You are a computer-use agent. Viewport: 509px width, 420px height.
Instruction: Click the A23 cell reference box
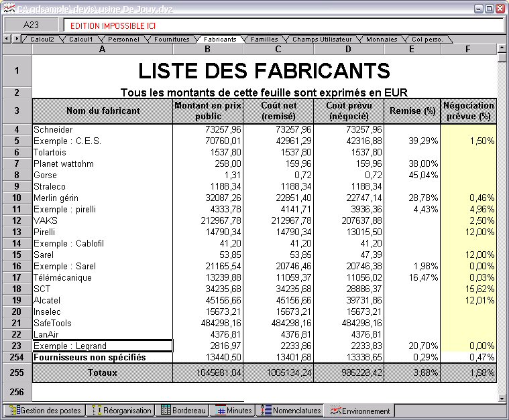[x=32, y=25]
